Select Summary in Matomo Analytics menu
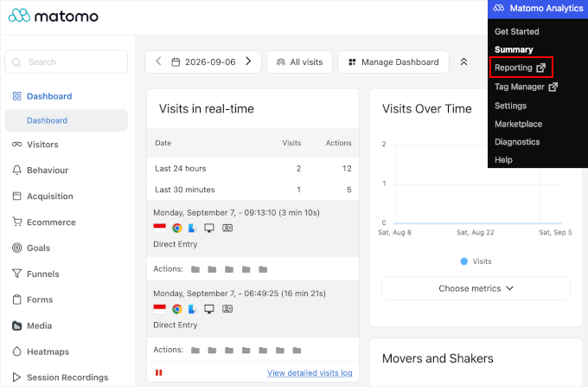This screenshot has width=588, height=387. 514,49
